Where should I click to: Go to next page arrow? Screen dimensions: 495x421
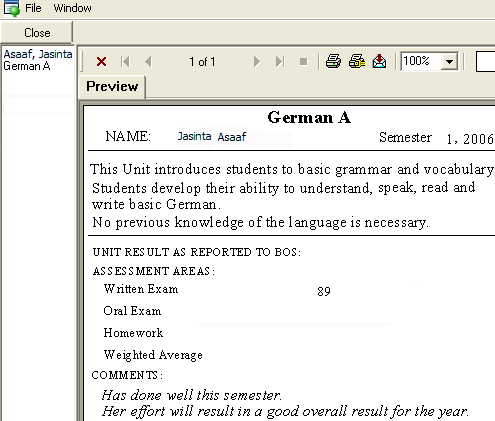(x=256, y=62)
